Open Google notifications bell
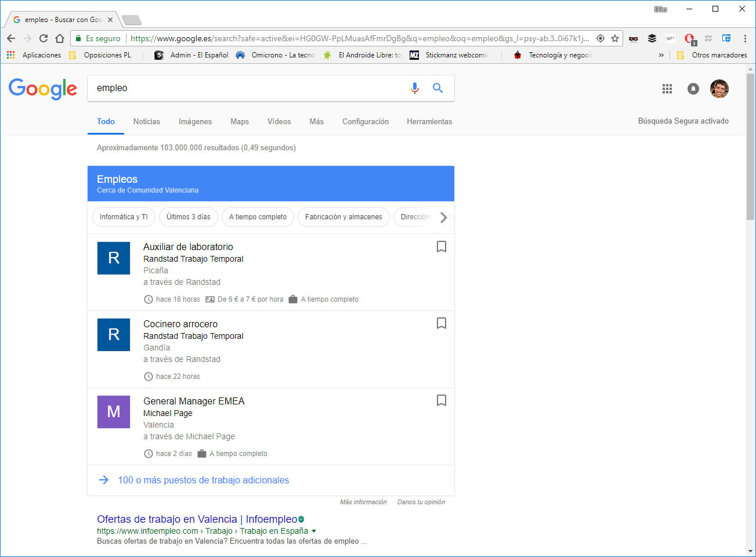Screen dimensions: 756x557 click(x=693, y=89)
